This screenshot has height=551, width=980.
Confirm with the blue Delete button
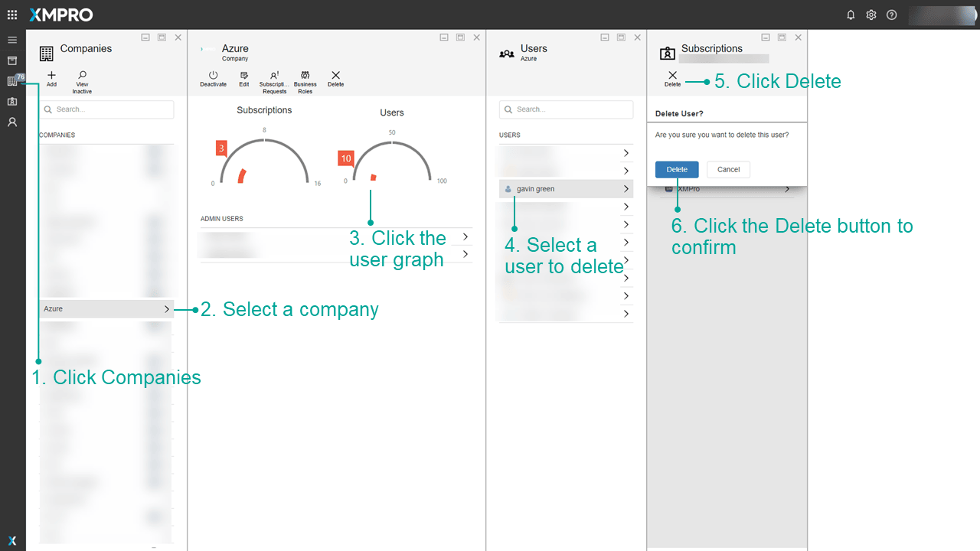[677, 169]
